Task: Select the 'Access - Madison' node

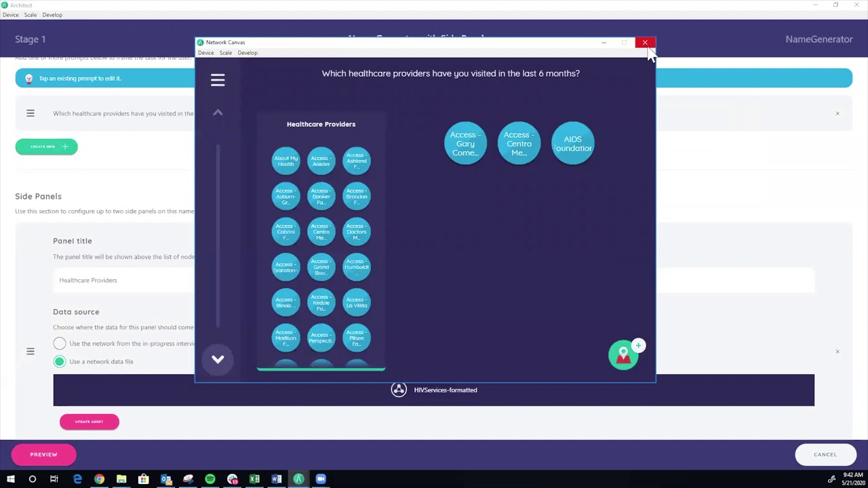Action: tap(285, 338)
